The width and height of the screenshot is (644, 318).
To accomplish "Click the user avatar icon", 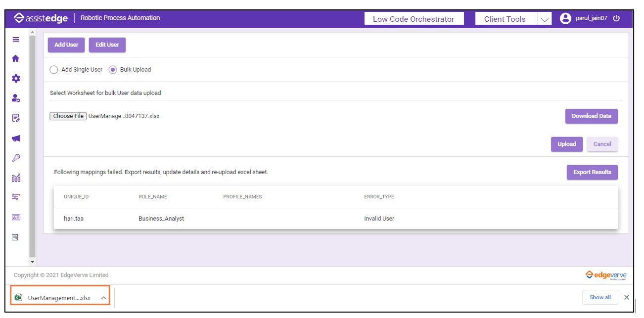I will (x=565, y=19).
